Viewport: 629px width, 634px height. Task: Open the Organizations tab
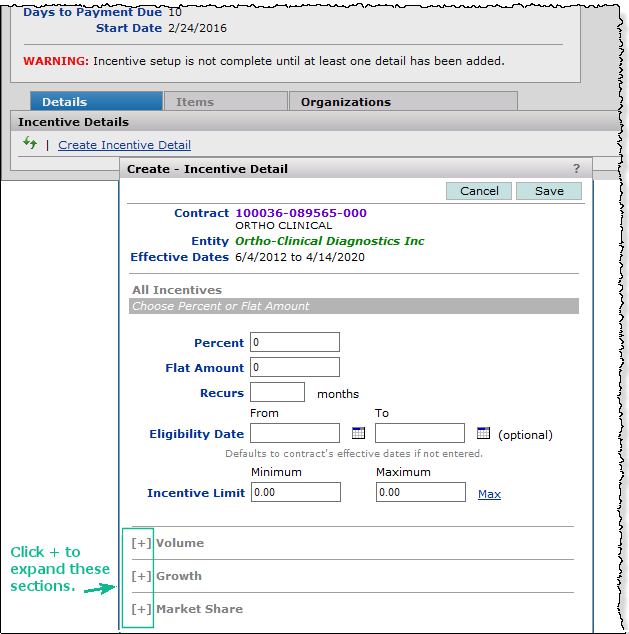click(402, 101)
